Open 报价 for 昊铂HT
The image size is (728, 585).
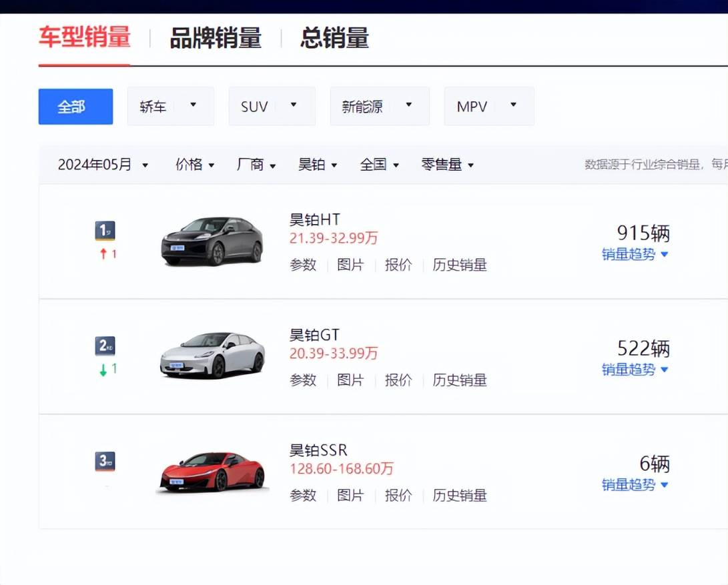click(x=398, y=265)
